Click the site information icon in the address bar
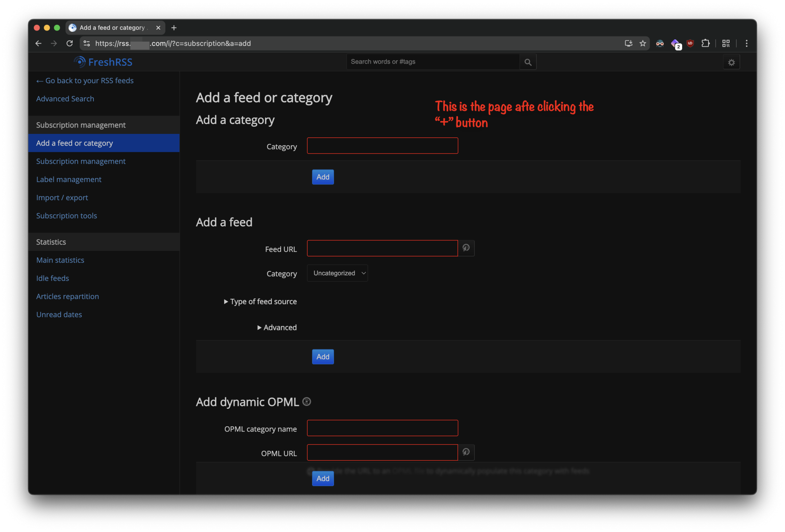 (87, 44)
